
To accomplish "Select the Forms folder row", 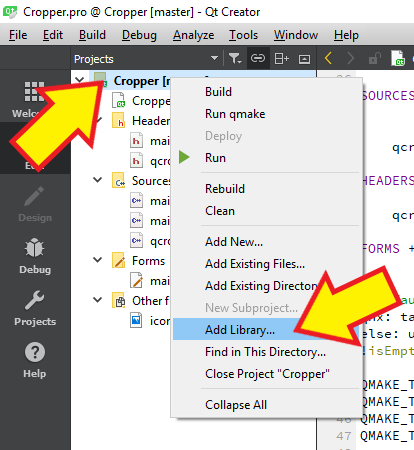I will coord(139,261).
